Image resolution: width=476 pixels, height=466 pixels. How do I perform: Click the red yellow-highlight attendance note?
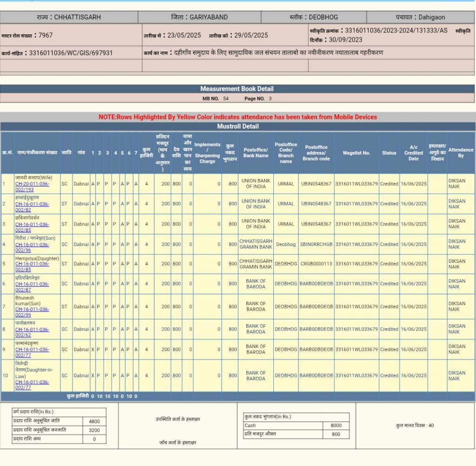coord(238,117)
